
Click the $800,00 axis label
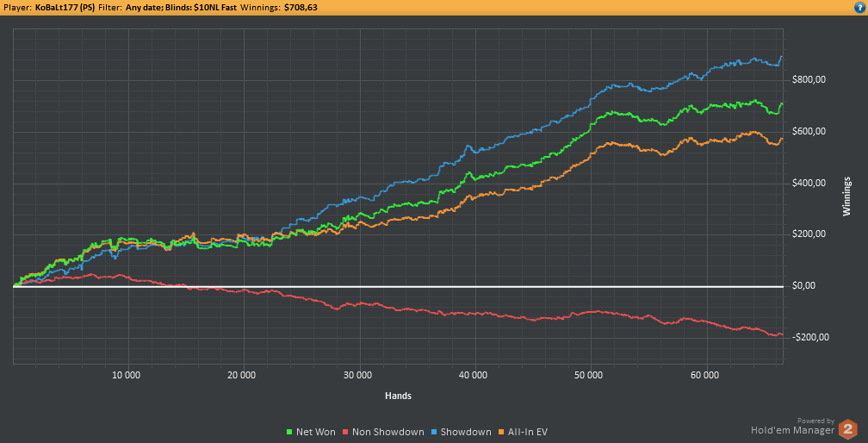(x=809, y=80)
